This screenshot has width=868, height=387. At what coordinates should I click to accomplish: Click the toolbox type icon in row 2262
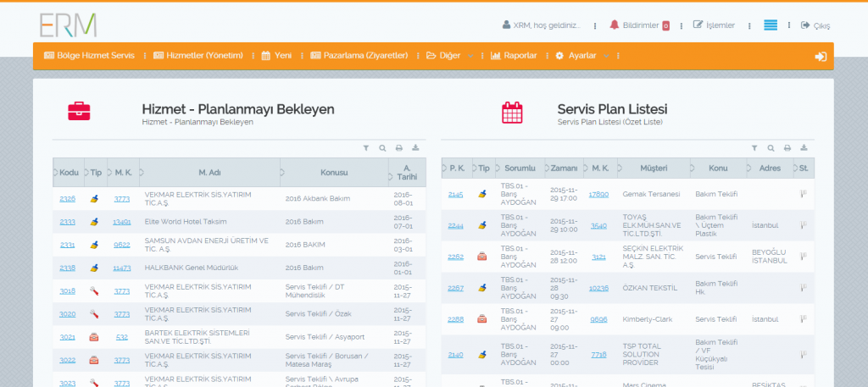tap(482, 257)
